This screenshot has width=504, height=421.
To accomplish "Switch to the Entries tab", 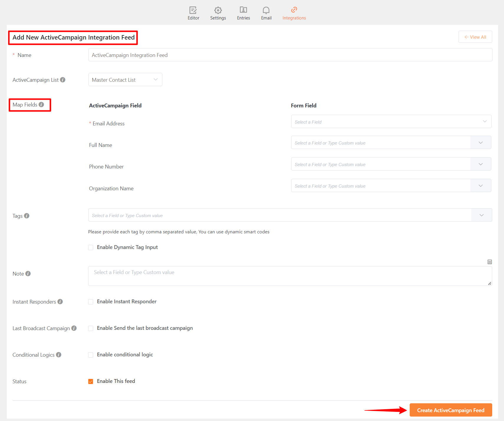I will pyautogui.click(x=243, y=14).
